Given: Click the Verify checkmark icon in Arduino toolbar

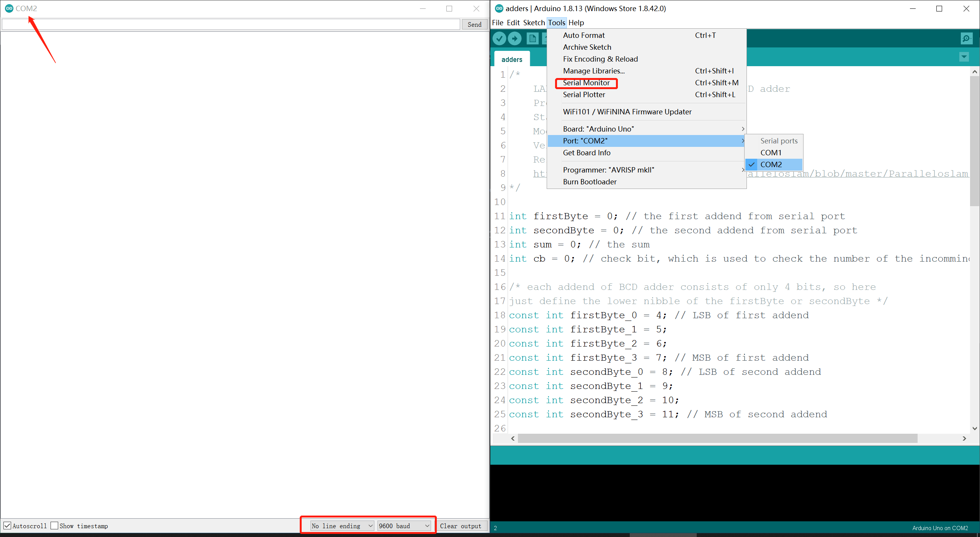Looking at the screenshot, I should click(499, 38).
